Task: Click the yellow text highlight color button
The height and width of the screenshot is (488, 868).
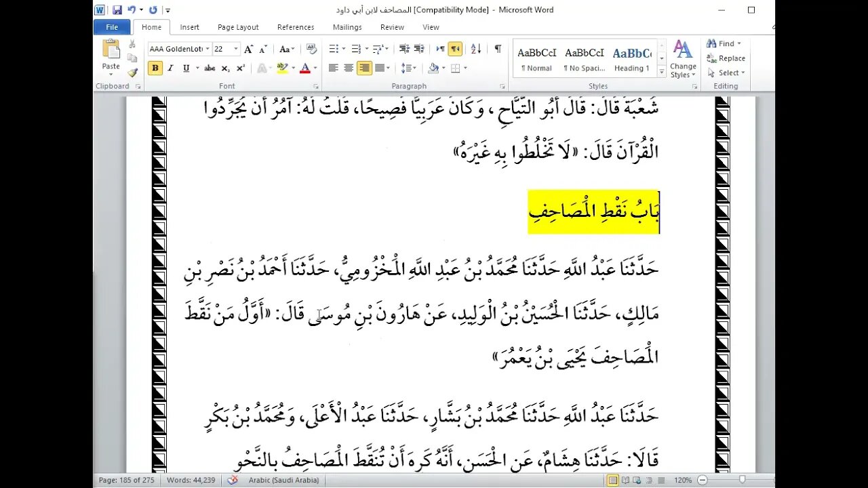Action: click(x=282, y=68)
